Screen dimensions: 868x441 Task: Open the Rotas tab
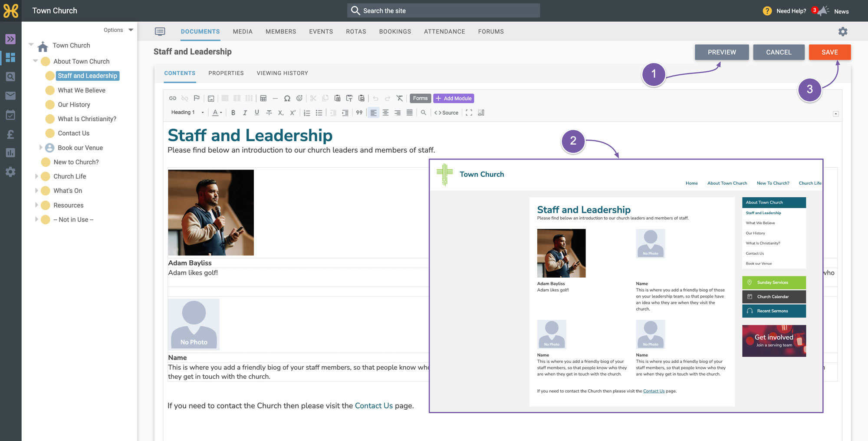[x=356, y=32]
